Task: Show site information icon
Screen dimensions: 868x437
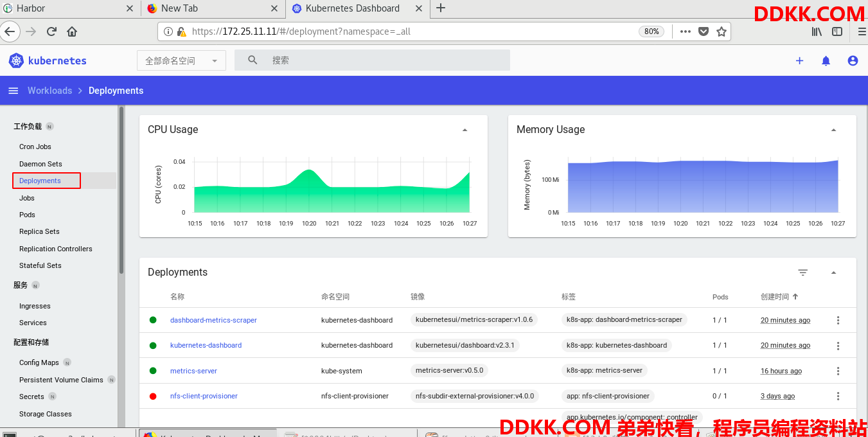Action: click(x=168, y=31)
